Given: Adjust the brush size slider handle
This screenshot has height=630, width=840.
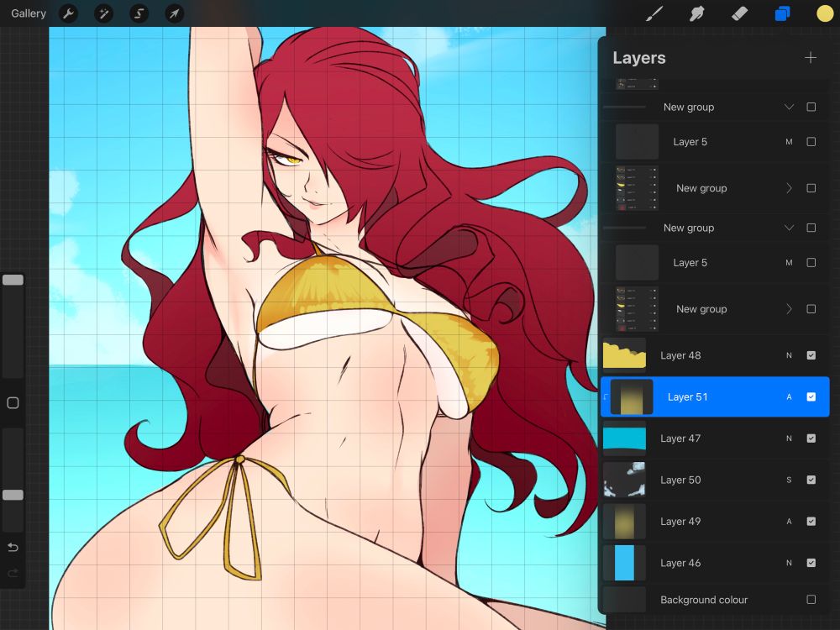Looking at the screenshot, I should point(13,280).
